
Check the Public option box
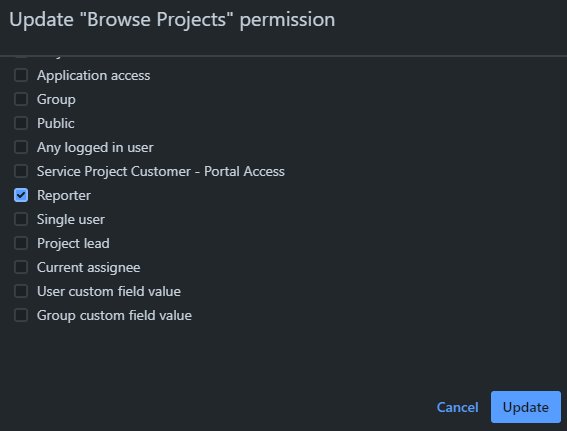[x=21, y=123]
